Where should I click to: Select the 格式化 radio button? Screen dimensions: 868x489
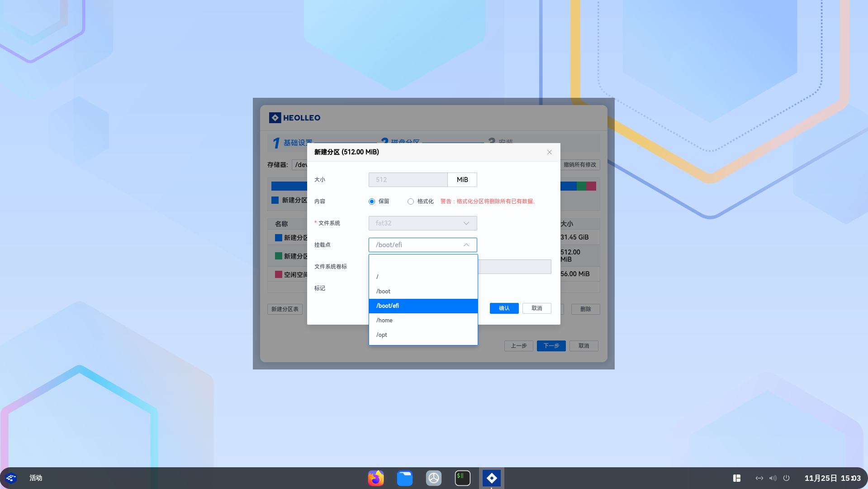411,201
